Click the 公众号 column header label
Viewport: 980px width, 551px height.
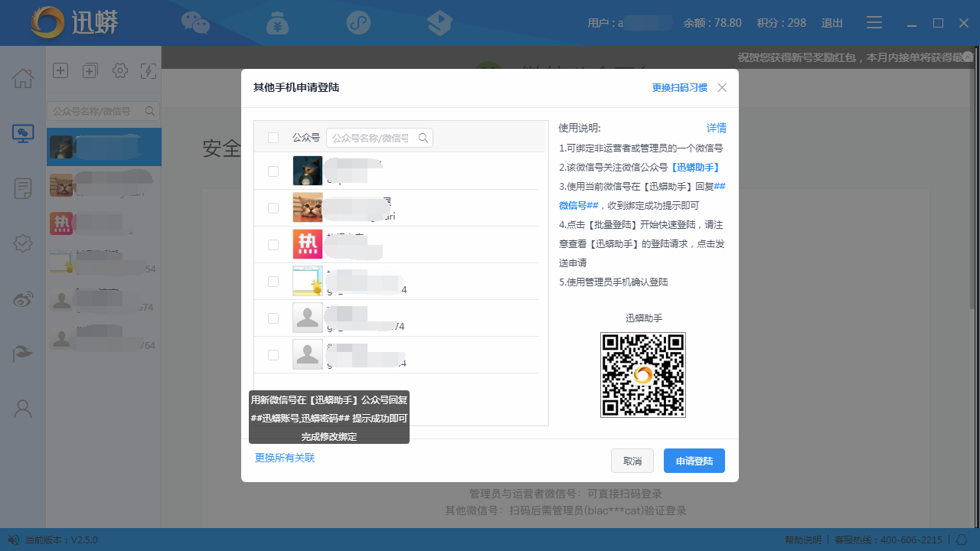tap(306, 138)
